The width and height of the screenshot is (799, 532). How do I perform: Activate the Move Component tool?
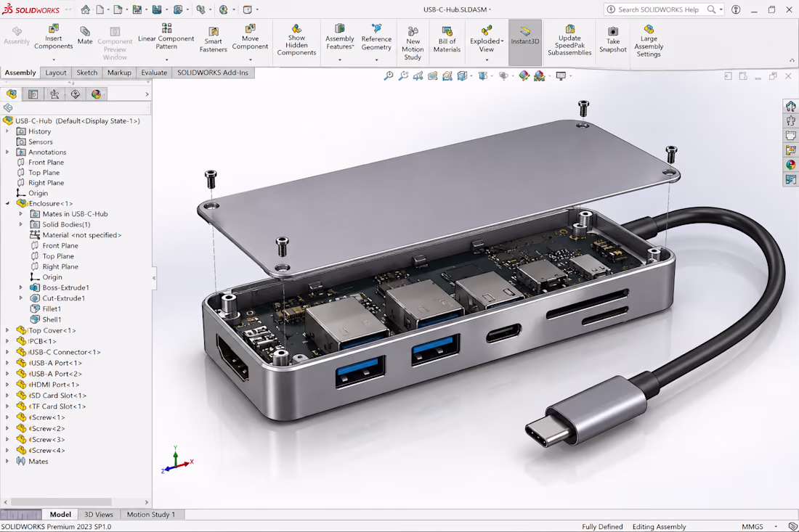click(x=250, y=37)
